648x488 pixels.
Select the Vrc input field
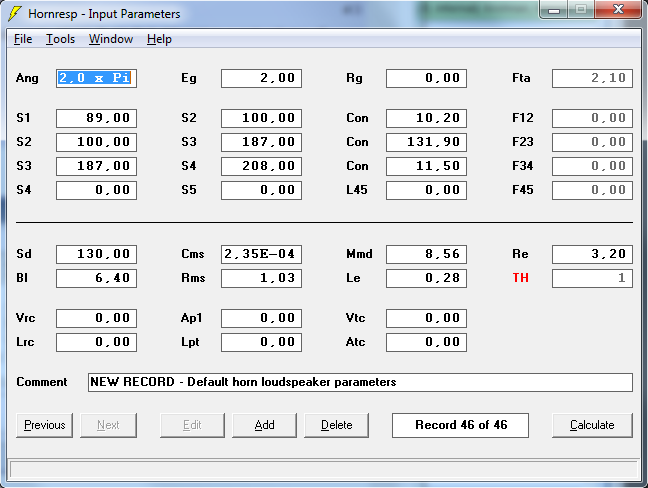click(x=96, y=318)
